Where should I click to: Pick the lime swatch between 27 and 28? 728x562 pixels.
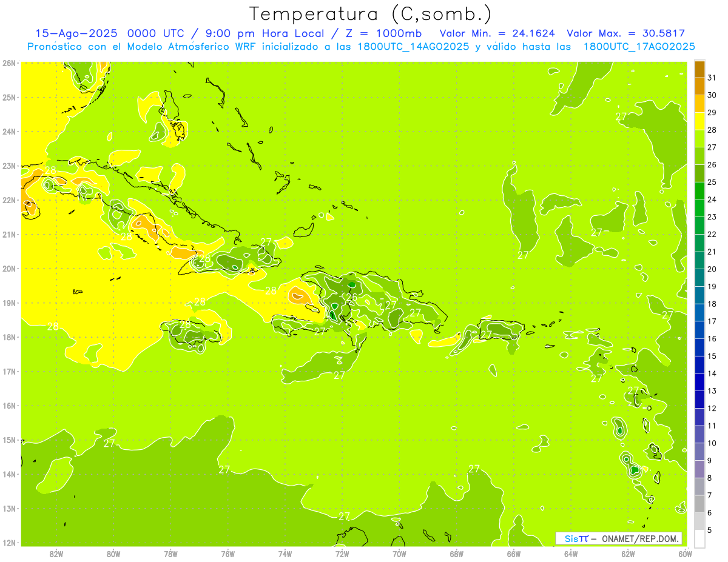click(699, 138)
